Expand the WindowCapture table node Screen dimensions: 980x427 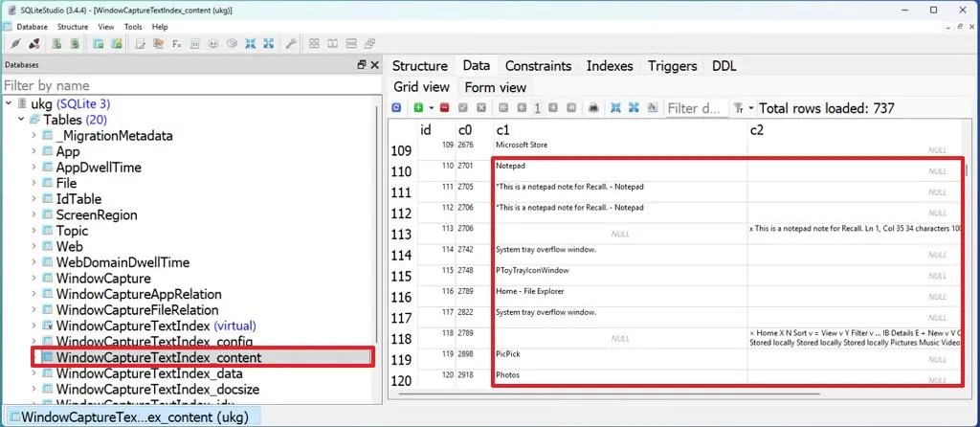[33, 279]
